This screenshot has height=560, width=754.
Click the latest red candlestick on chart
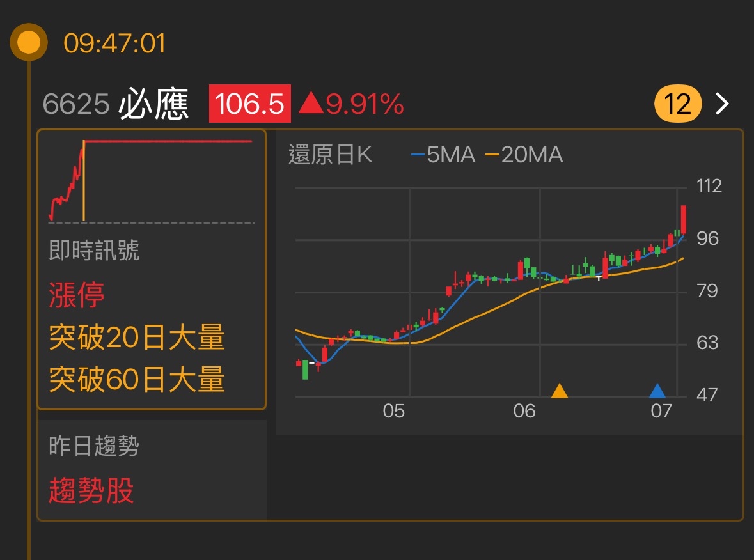684,220
